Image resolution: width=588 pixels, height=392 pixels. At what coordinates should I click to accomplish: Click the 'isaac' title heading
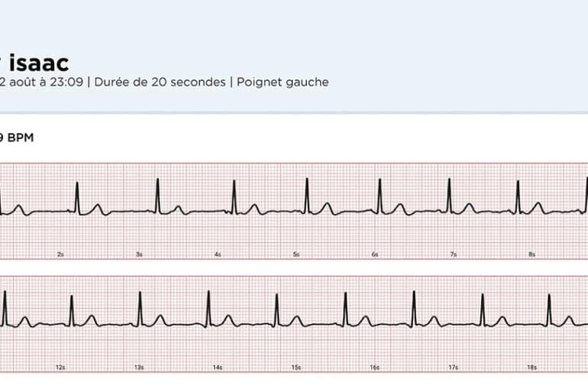[39, 63]
